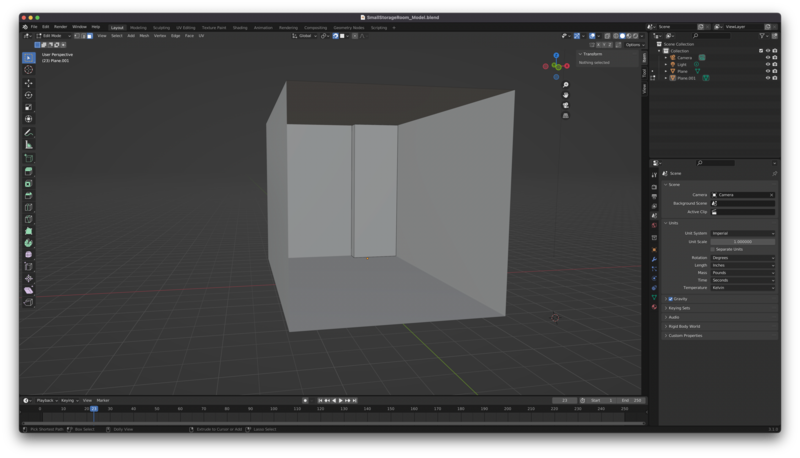Click the zoom magnifier viewport icon
800x458 pixels.
coord(566,85)
